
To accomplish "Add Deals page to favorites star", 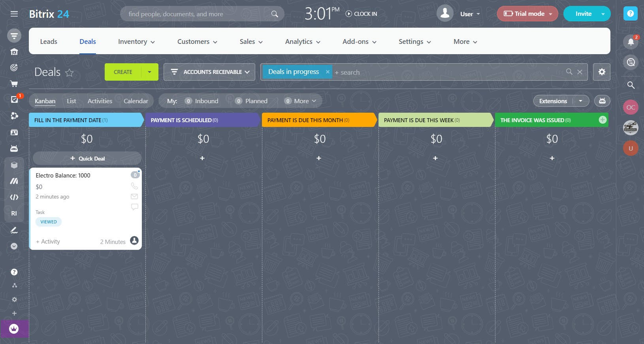I will click(70, 73).
